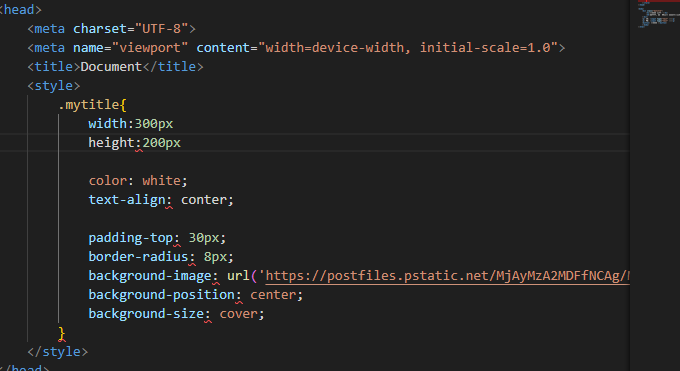Click the 'text-align' property
The width and height of the screenshot is (680, 371).
pyautogui.click(x=127, y=200)
